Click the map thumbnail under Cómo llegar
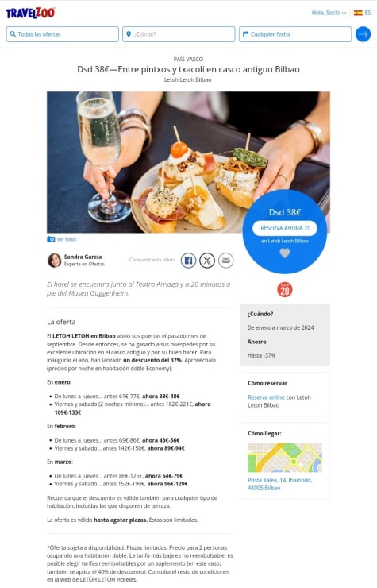 pyautogui.click(x=285, y=458)
